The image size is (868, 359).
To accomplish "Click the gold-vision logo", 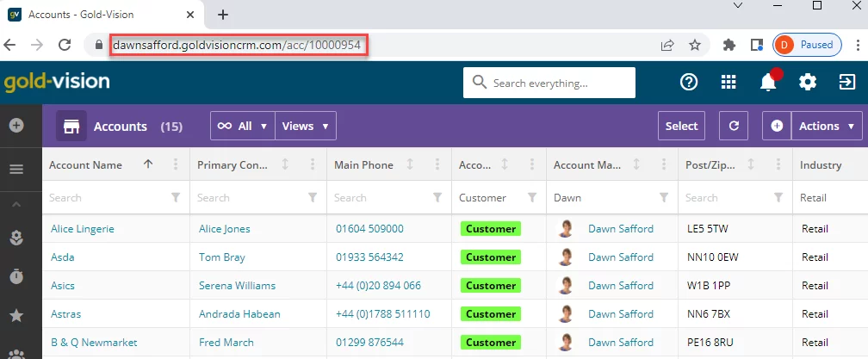I will point(57,82).
